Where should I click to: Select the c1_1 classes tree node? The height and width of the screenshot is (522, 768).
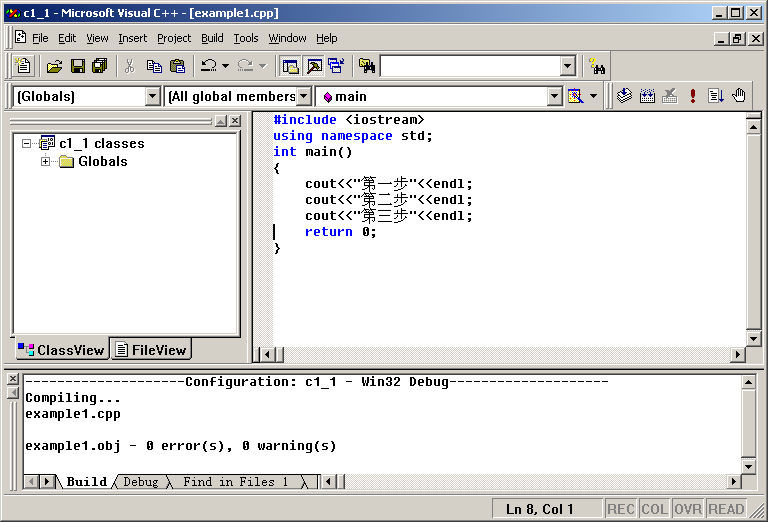[101, 144]
